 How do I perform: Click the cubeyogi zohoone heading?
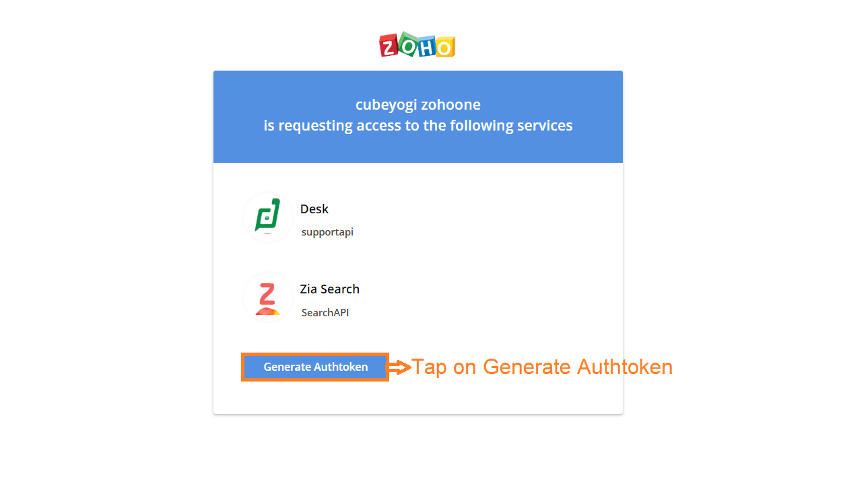point(418,105)
